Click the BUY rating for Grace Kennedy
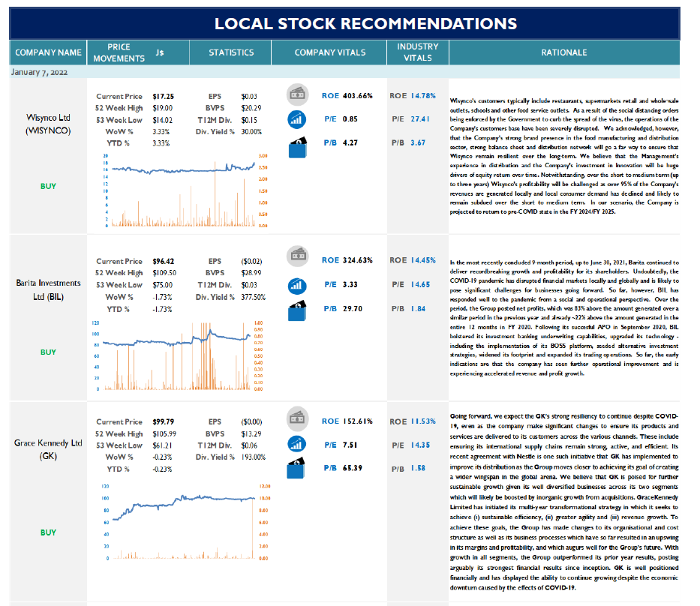Screen dimensions: 700x606 pyautogui.click(x=48, y=532)
